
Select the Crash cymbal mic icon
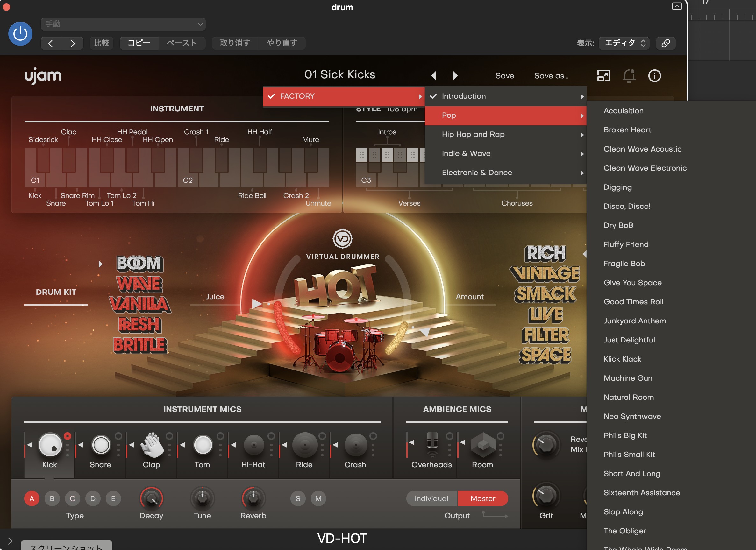(356, 445)
